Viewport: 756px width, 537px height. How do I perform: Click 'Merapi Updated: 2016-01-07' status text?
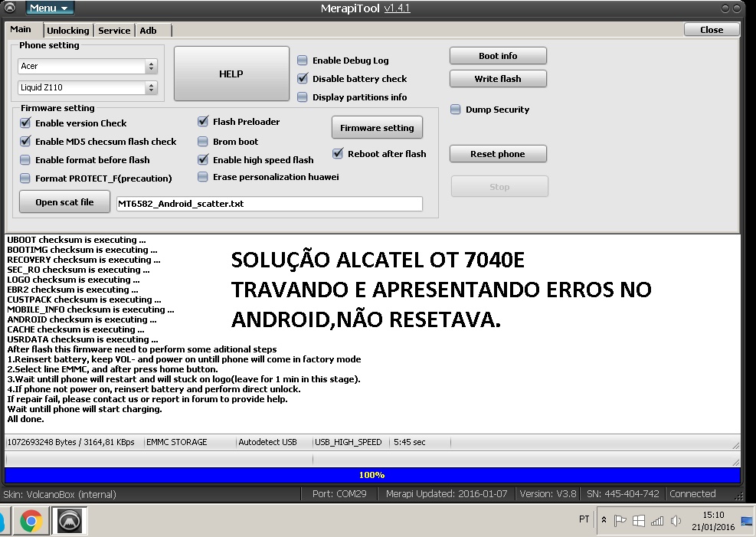coord(447,493)
